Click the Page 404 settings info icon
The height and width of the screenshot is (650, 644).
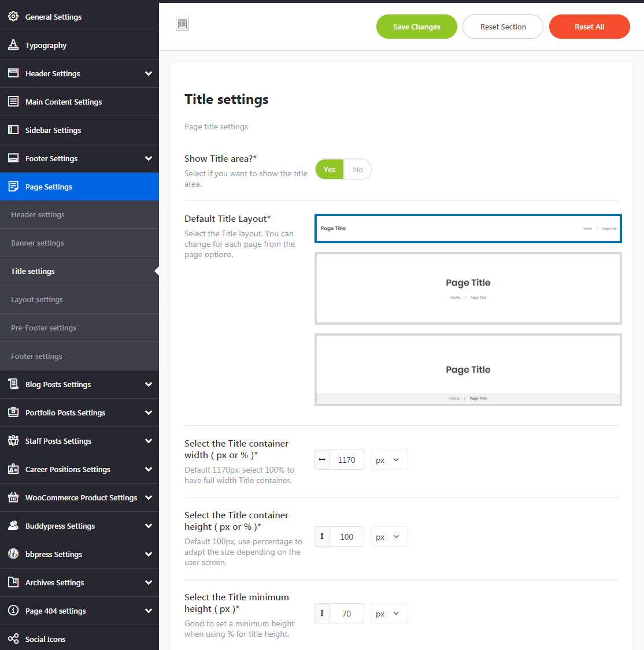[13, 611]
